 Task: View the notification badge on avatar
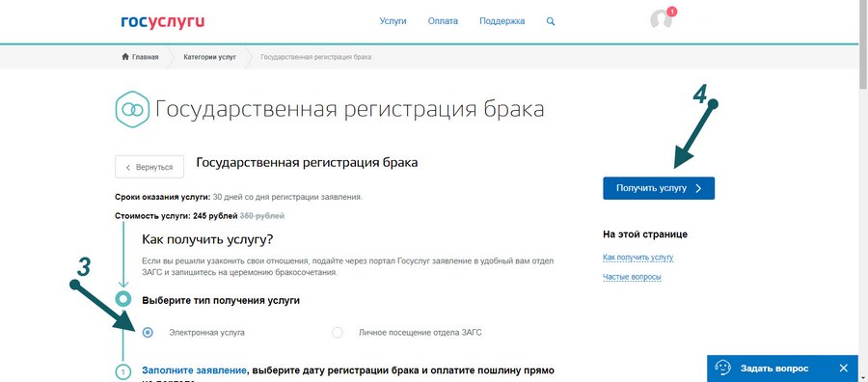coord(671,11)
